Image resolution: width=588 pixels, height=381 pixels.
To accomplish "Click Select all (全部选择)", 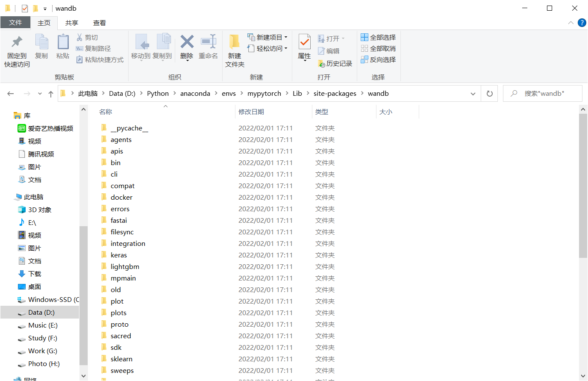I will [378, 38].
